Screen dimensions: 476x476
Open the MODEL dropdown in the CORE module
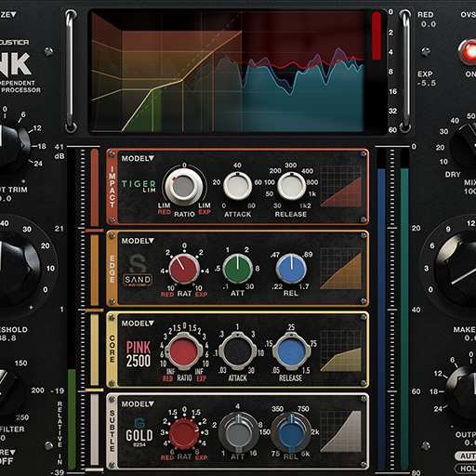click(x=138, y=324)
